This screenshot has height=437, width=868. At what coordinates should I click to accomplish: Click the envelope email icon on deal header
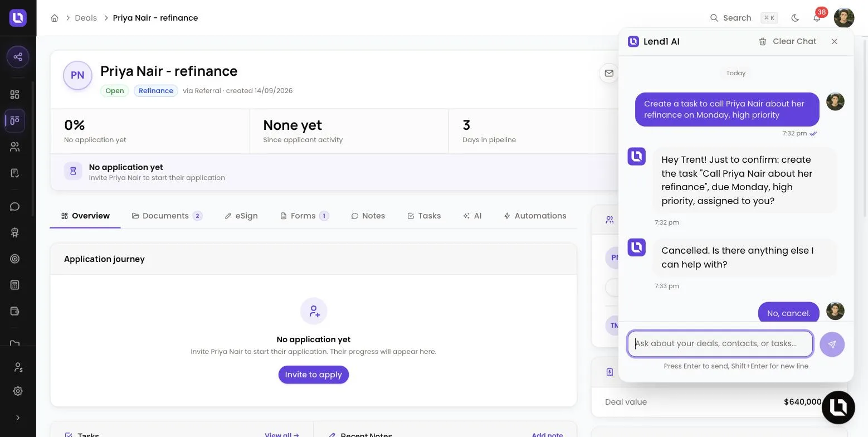609,72
